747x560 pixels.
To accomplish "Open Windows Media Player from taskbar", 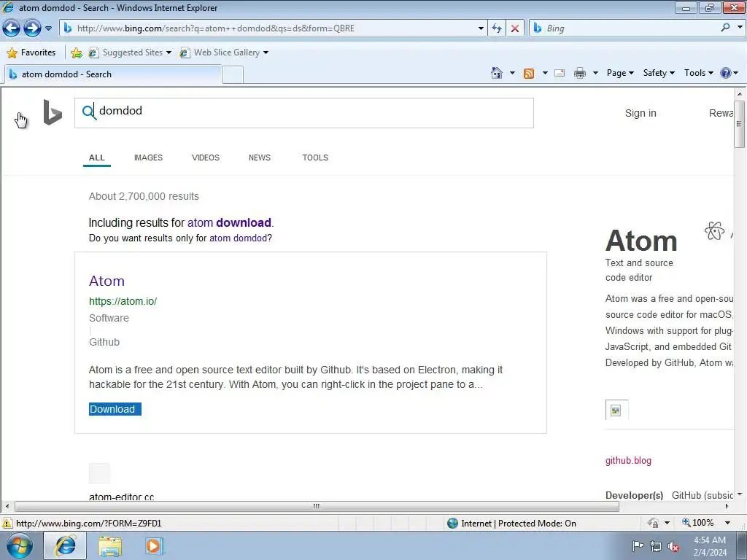I will point(155,545).
